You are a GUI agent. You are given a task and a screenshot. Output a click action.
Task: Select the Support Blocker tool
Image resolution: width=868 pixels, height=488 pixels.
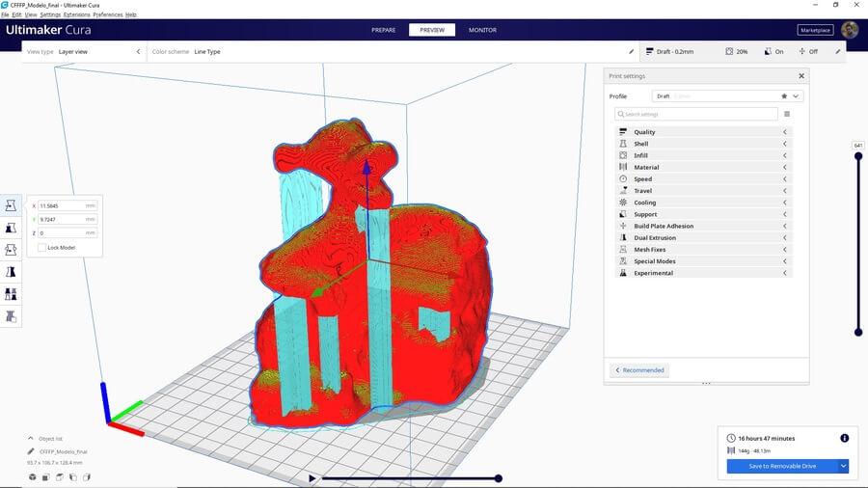coord(11,316)
